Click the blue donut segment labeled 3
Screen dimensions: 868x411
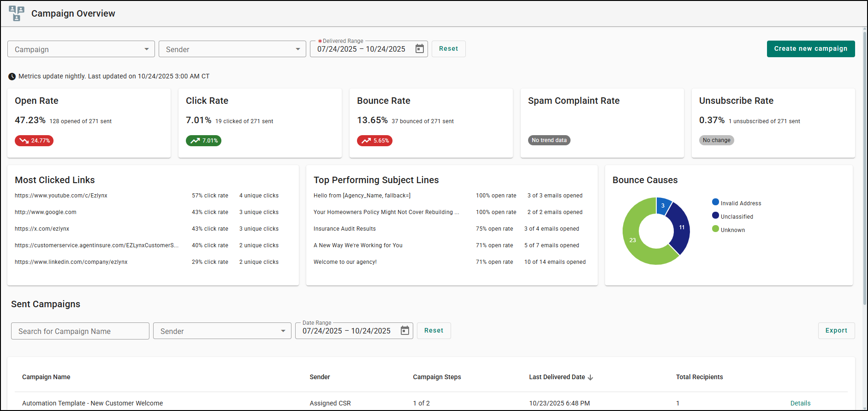[663, 206]
